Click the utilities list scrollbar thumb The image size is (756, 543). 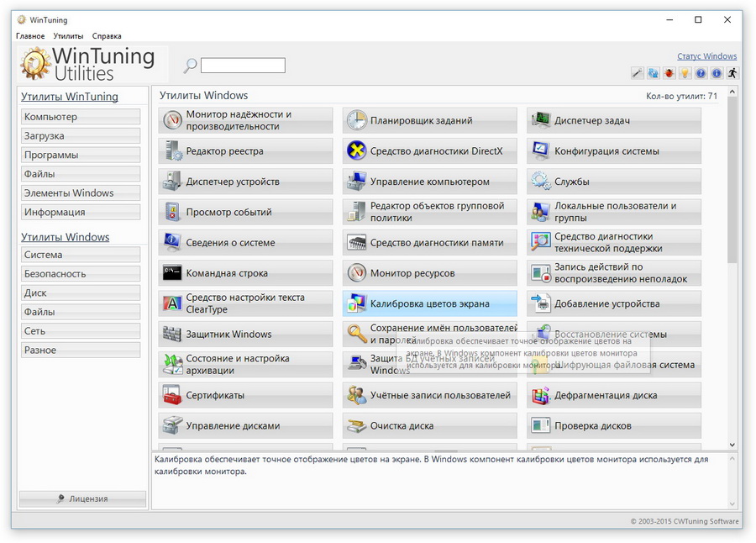tap(732, 180)
